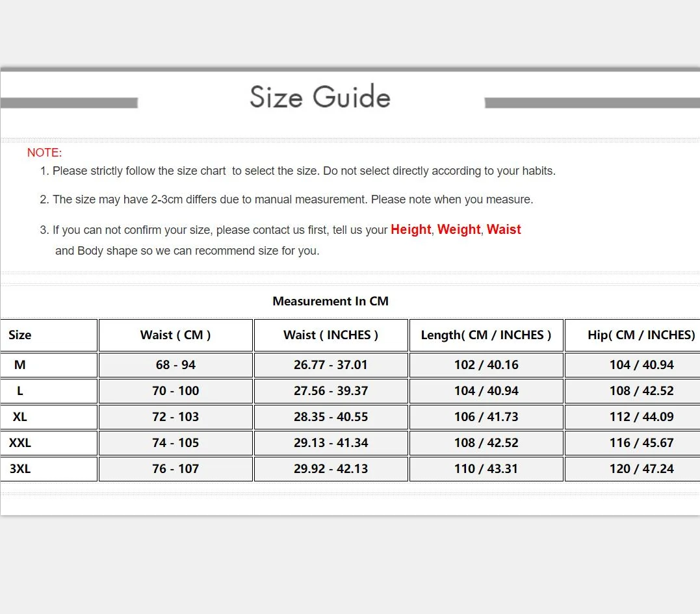Click length value "102 / 40.16"
This screenshot has width=700, height=614.
(x=486, y=365)
